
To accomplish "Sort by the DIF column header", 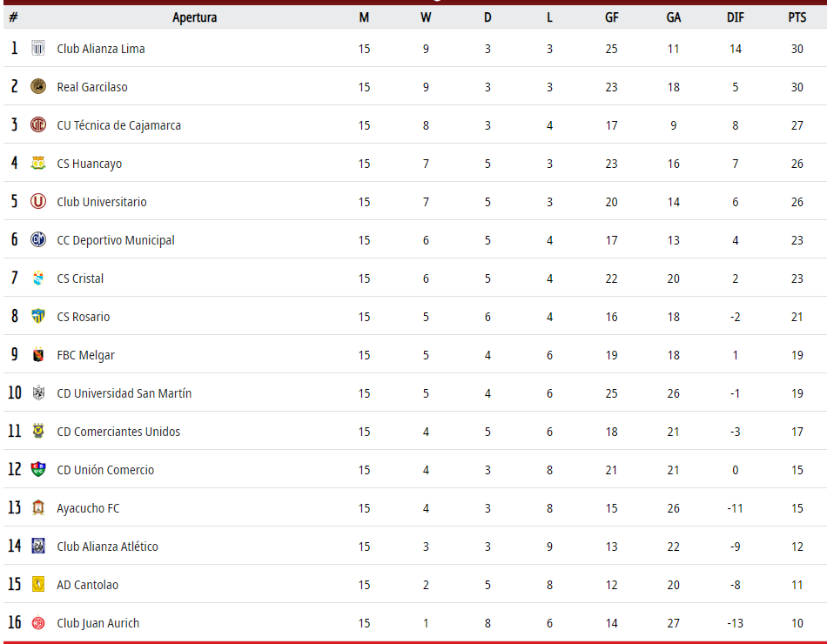I will point(736,17).
